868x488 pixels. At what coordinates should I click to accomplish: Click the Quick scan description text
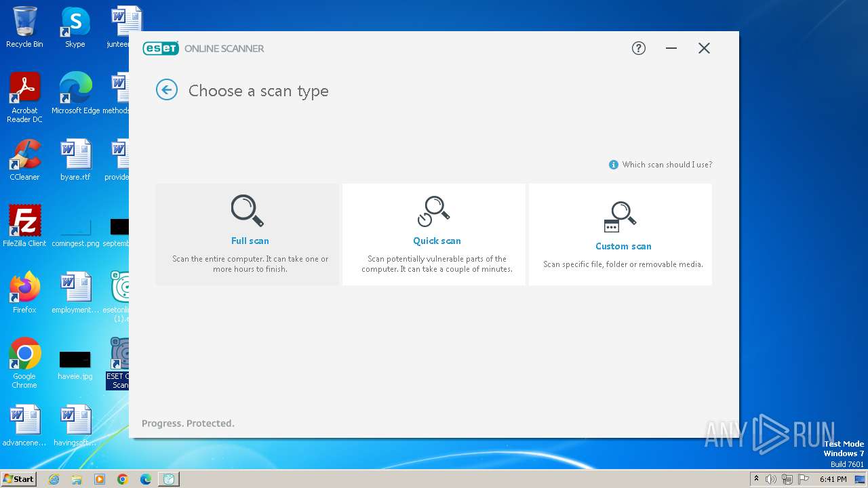(x=437, y=264)
